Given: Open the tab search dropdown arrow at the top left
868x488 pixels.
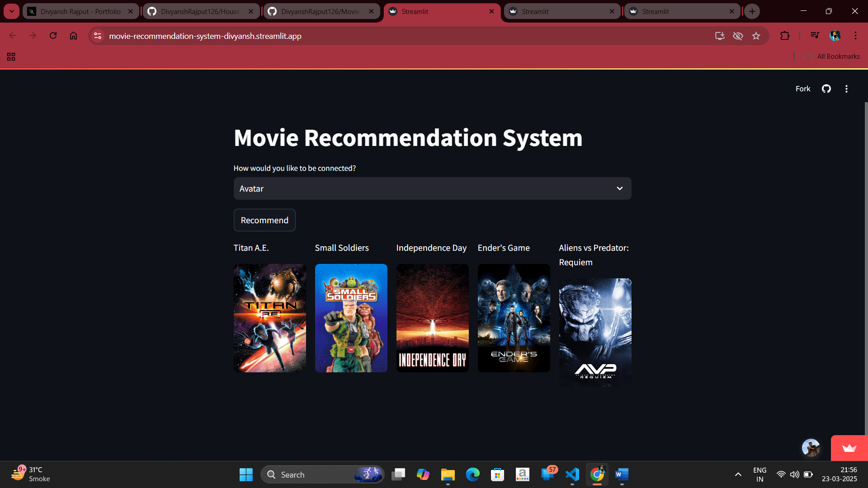Looking at the screenshot, I should [12, 11].
